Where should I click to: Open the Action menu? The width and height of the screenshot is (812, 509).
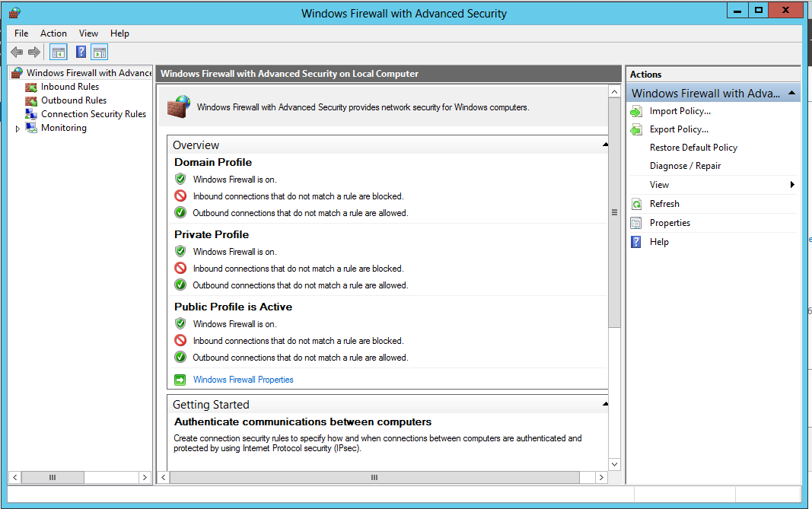tap(53, 33)
